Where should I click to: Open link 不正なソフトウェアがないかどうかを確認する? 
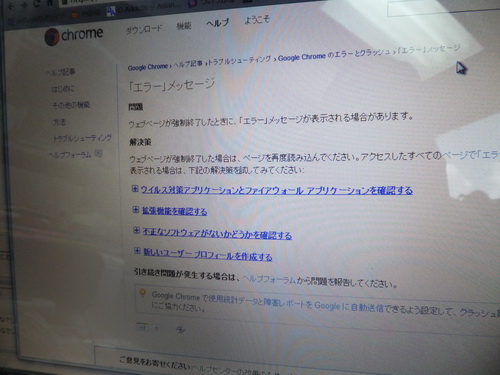pyautogui.click(x=217, y=234)
